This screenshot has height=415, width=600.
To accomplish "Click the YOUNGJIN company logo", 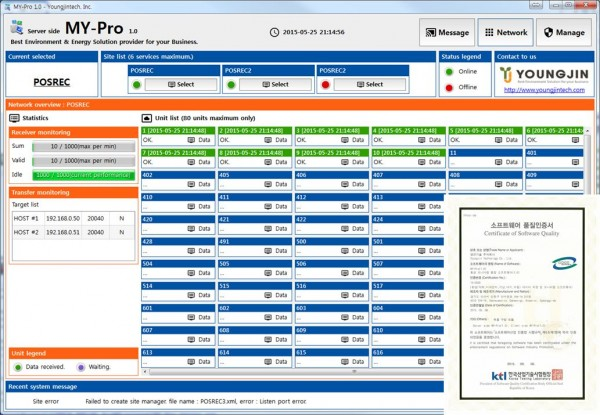I will (x=544, y=75).
